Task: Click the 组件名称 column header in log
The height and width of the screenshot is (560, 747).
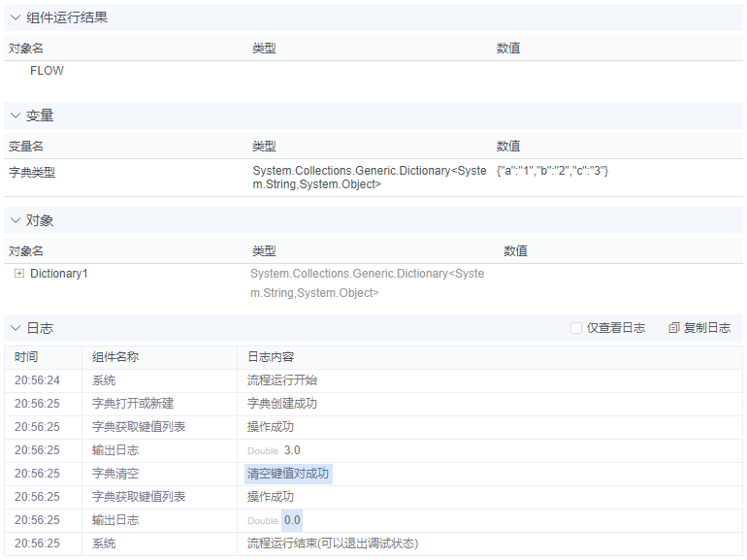Action: [x=114, y=357]
